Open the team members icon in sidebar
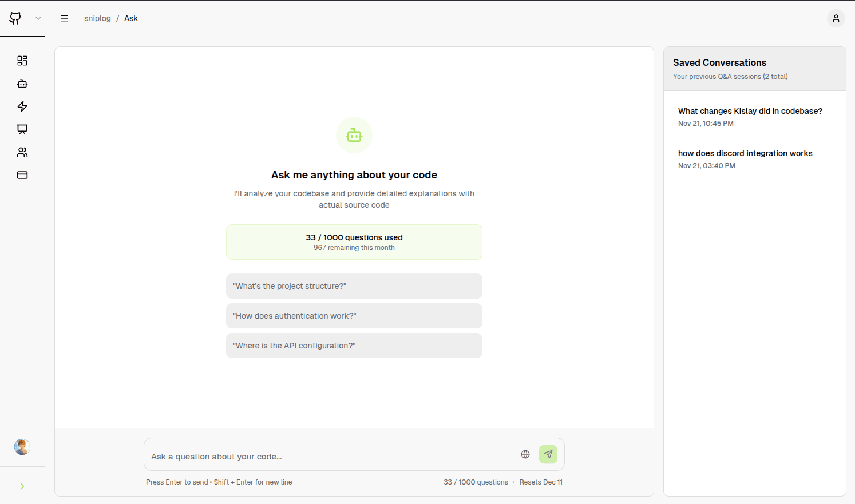Viewport: 855px width, 504px height. click(22, 152)
